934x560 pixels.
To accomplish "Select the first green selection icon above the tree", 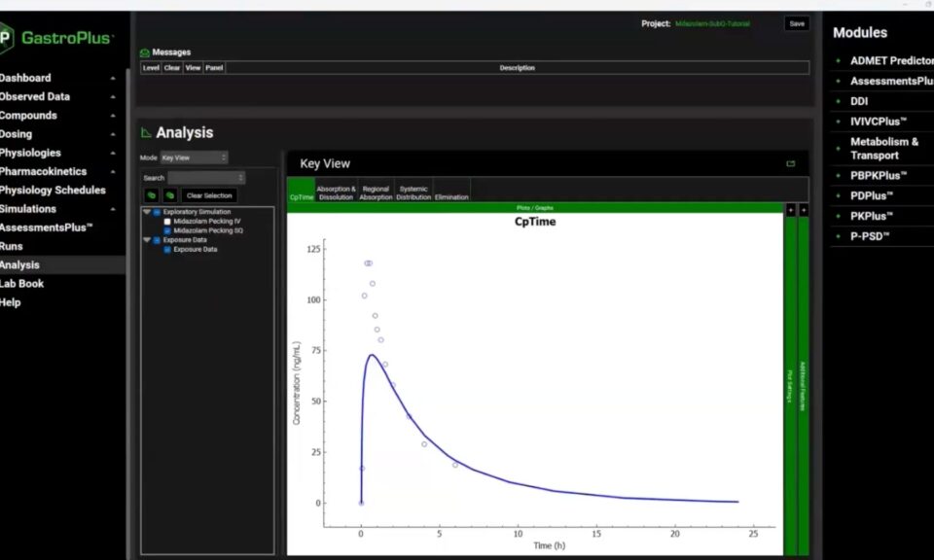I will (x=151, y=195).
